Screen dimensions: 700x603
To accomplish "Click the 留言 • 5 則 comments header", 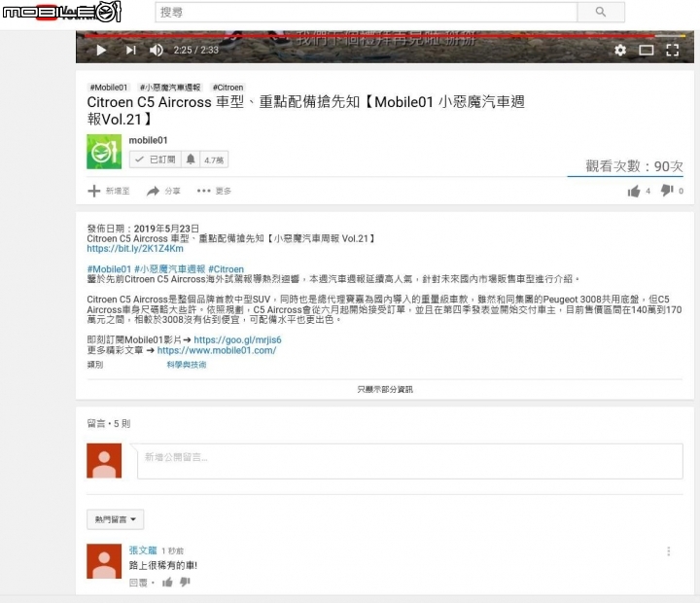I will pyautogui.click(x=109, y=423).
